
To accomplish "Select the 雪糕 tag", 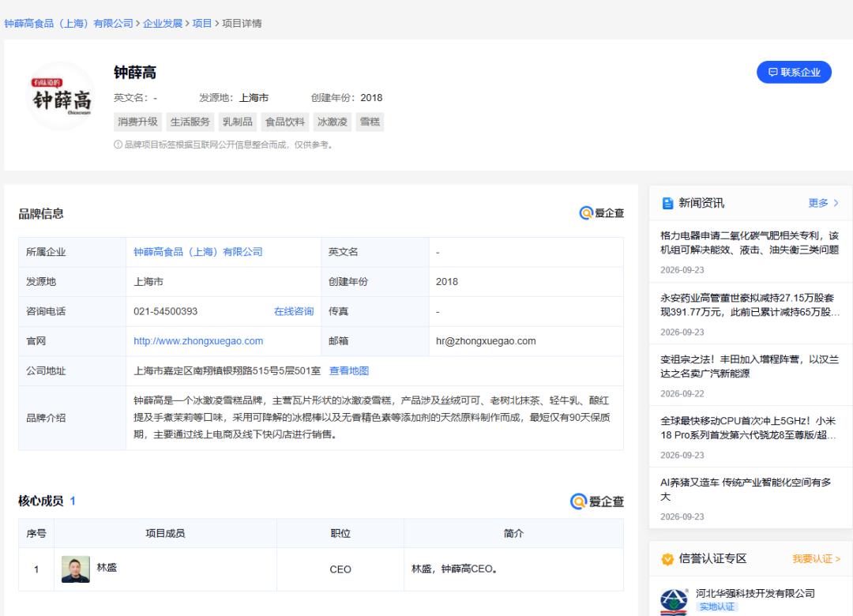I will pos(370,122).
